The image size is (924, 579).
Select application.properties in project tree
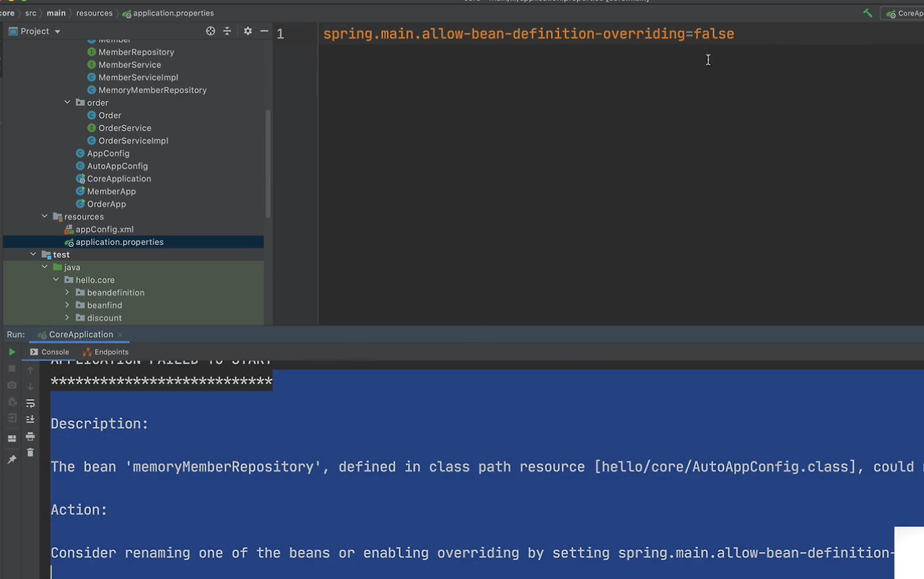[133, 242]
